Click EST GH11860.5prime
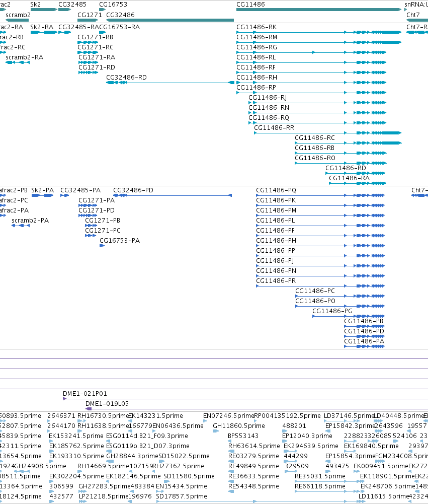The height and width of the screenshot is (504, 428). coord(238,426)
